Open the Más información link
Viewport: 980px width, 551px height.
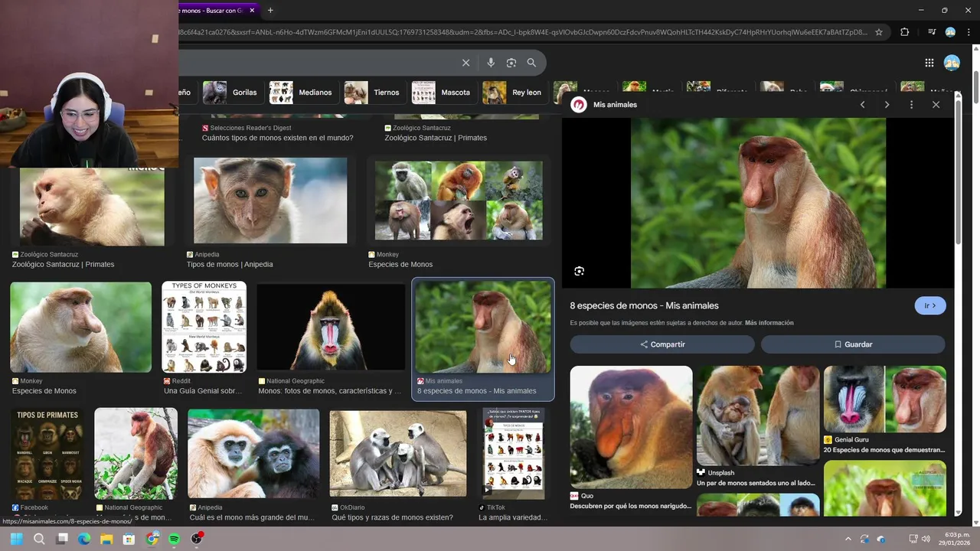pos(769,323)
